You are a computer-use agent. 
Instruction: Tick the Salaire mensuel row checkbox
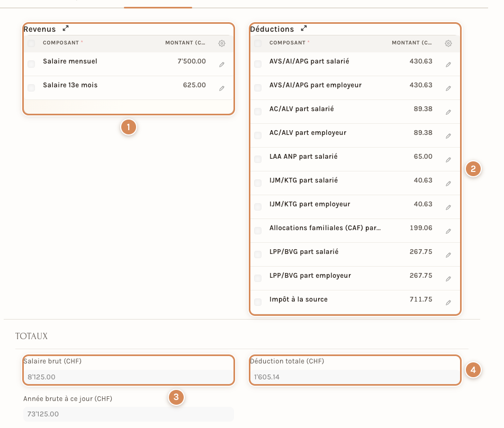coord(31,64)
